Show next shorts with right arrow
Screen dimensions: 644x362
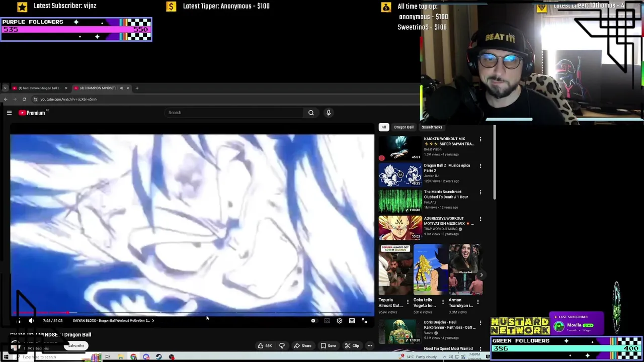pyautogui.click(x=481, y=275)
